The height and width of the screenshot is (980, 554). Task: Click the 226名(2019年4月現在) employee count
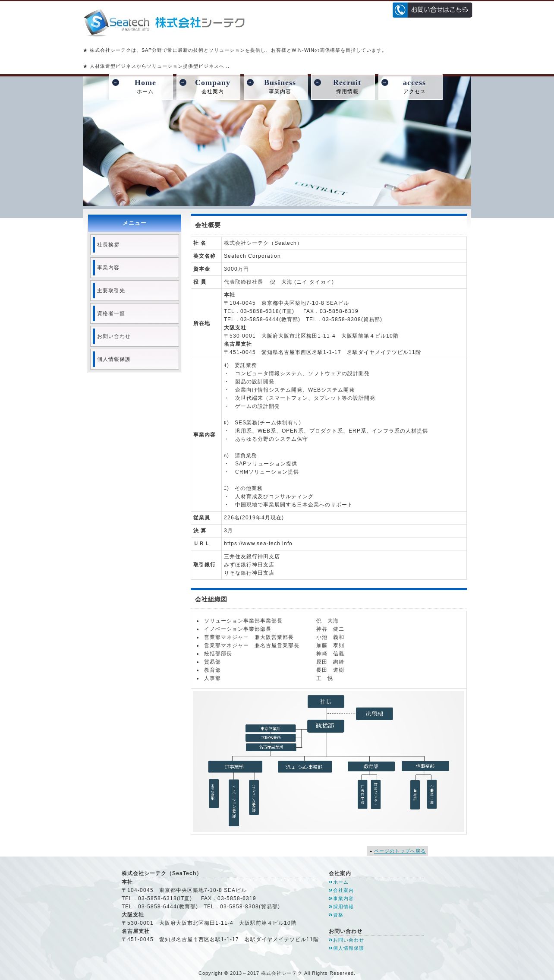click(x=254, y=518)
